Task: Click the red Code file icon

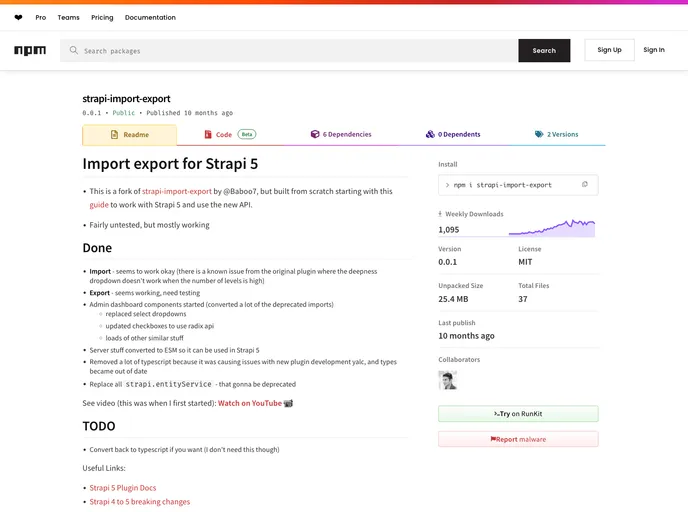Action: (x=208, y=134)
